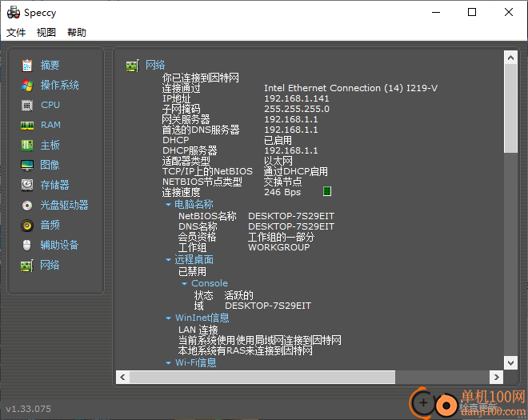Collapse the 电脑名称 section arrow
The width and height of the screenshot is (528, 420).
tap(168, 205)
